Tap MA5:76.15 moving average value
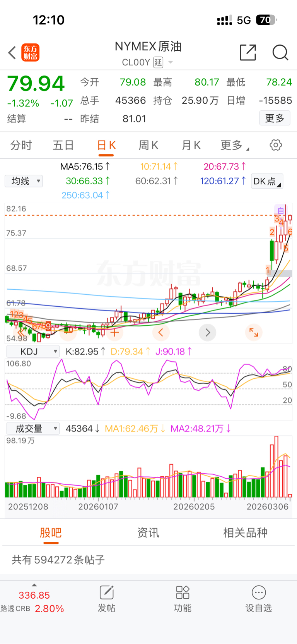This screenshot has width=297, height=644. click(85, 167)
